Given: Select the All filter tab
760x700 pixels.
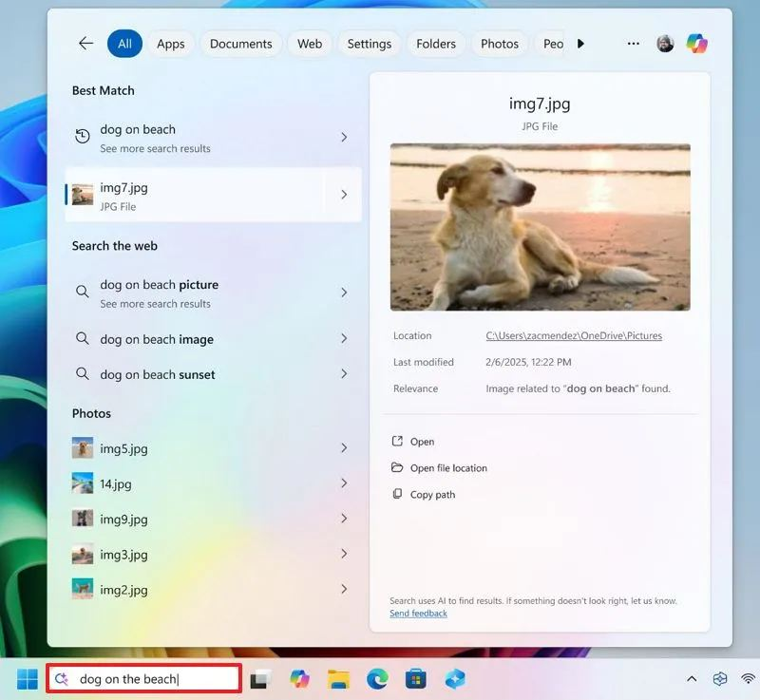Looking at the screenshot, I should point(124,44).
